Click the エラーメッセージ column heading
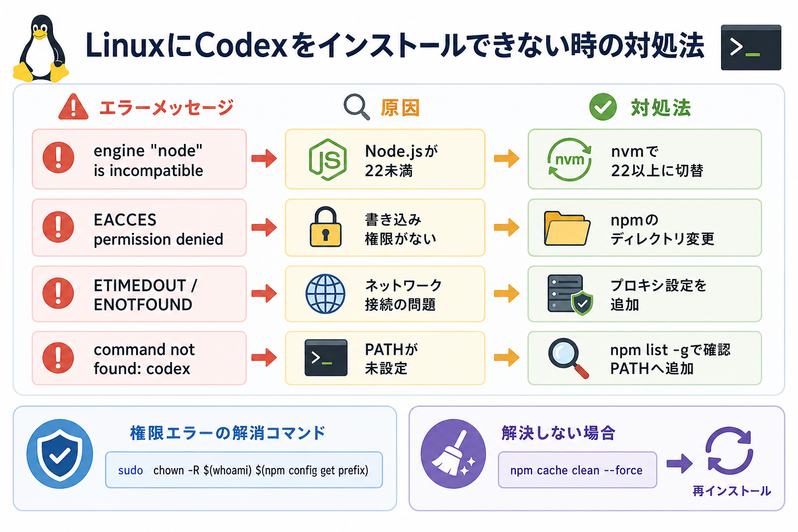Screen dimensions: 798x532 click(x=166, y=108)
